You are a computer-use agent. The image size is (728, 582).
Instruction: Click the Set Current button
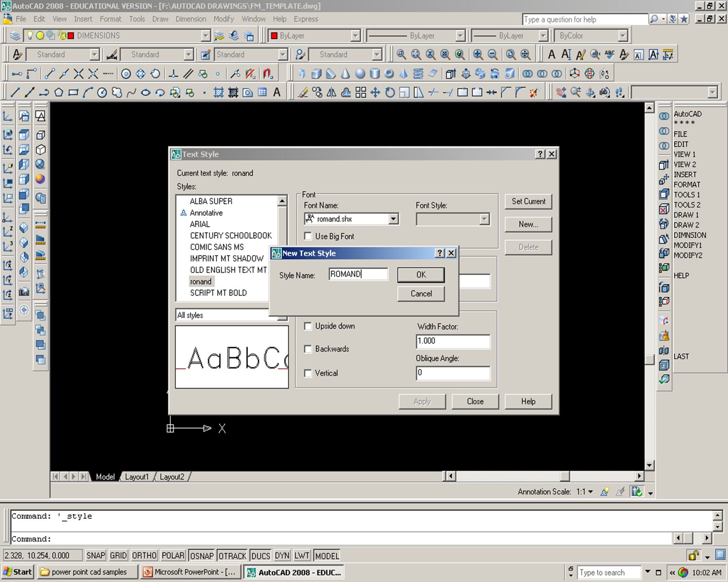pos(528,201)
